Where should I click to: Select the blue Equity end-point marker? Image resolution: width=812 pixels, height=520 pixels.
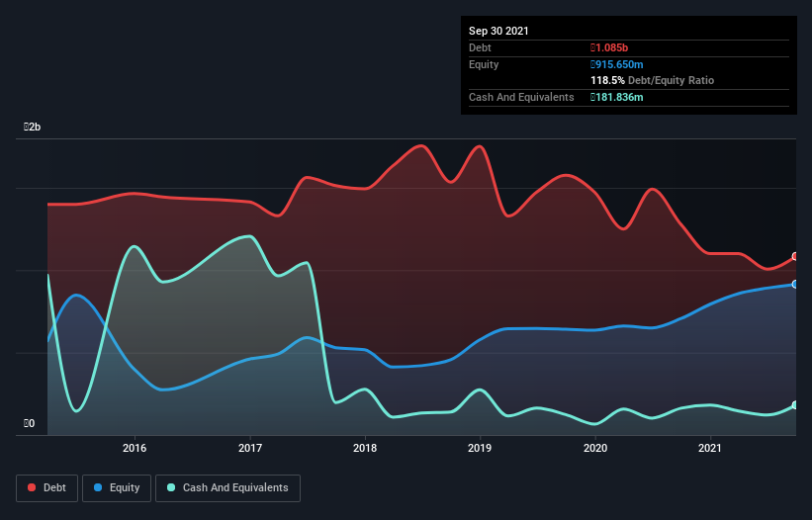click(795, 285)
